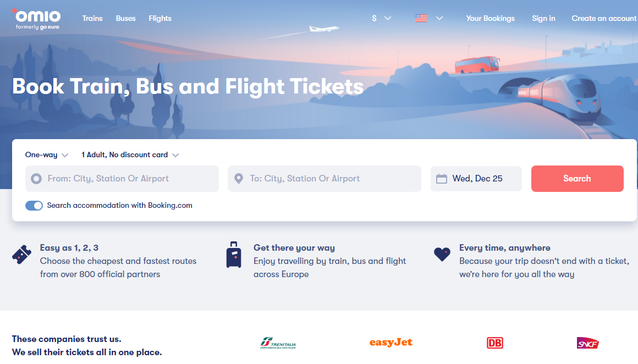Open Your Bookings page
Screen dimensions: 638x364
tap(490, 18)
